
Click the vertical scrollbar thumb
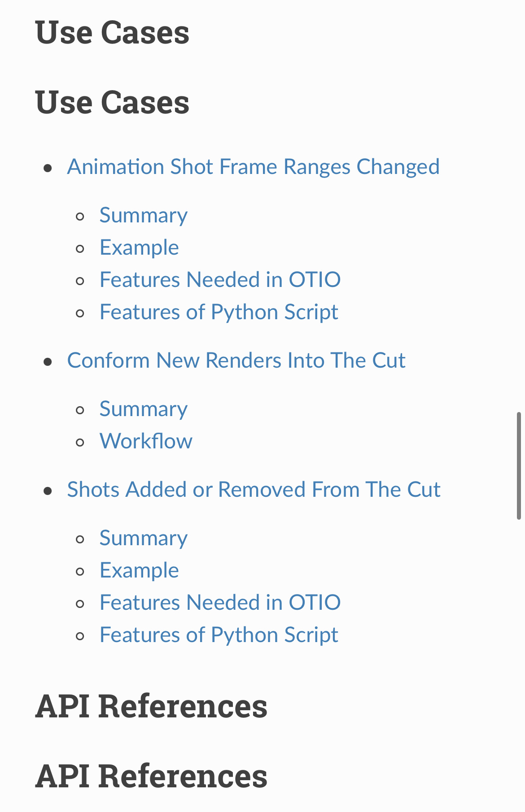tap(519, 466)
